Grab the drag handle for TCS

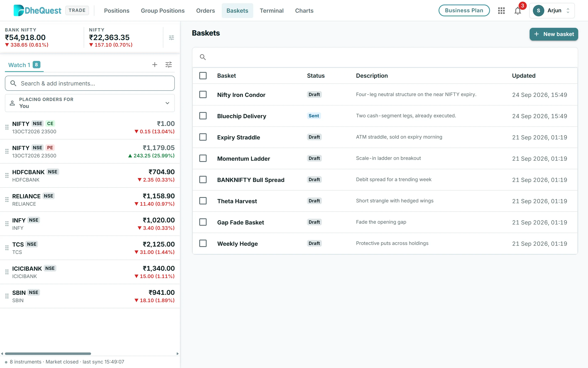(7, 248)
